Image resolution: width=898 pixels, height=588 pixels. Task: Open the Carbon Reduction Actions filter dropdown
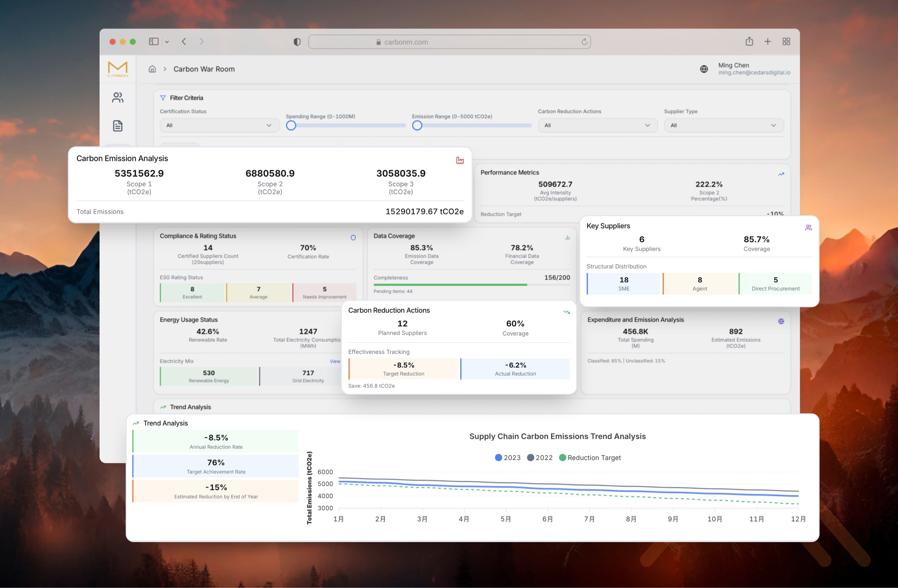click(597, 125)
